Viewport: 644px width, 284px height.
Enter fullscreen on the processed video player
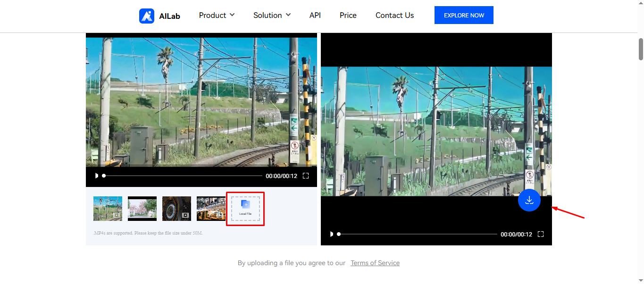(x=540, y=234)
